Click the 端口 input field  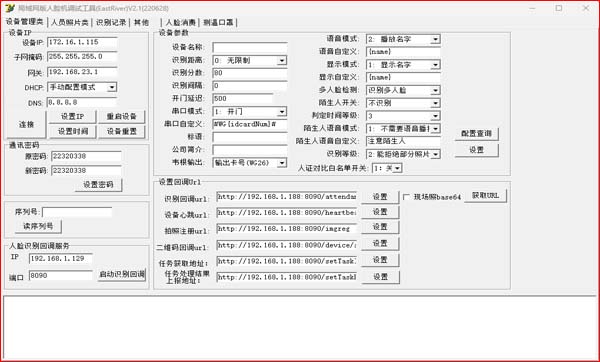click(x=60, y=276)
